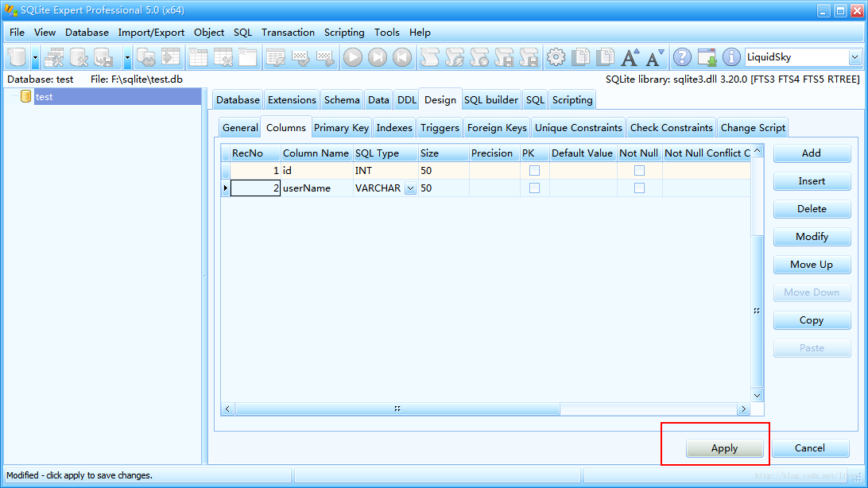Open the Tools menu
The height and width of the screenshot is (488, 868).
[387, 32]
